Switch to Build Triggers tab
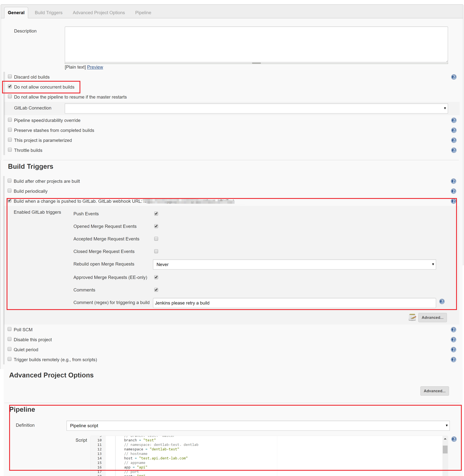This screenshot has height=476, width=464. click(x=48, y=13)
